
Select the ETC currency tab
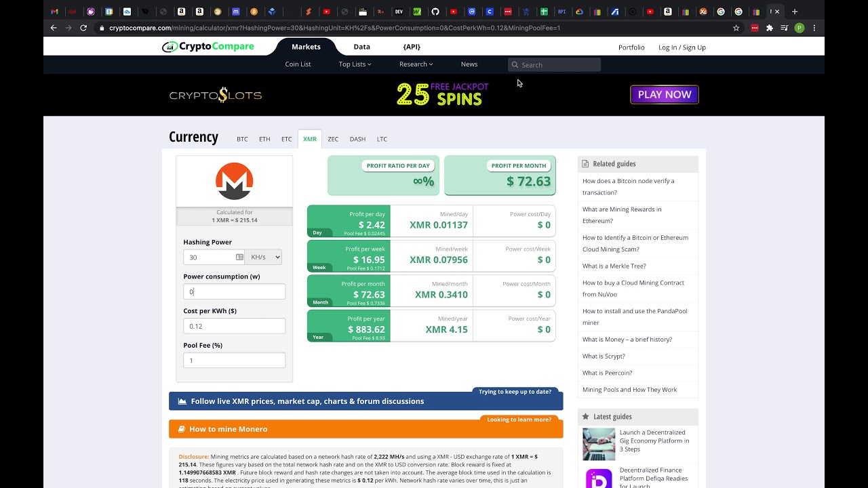click(287, 139)
